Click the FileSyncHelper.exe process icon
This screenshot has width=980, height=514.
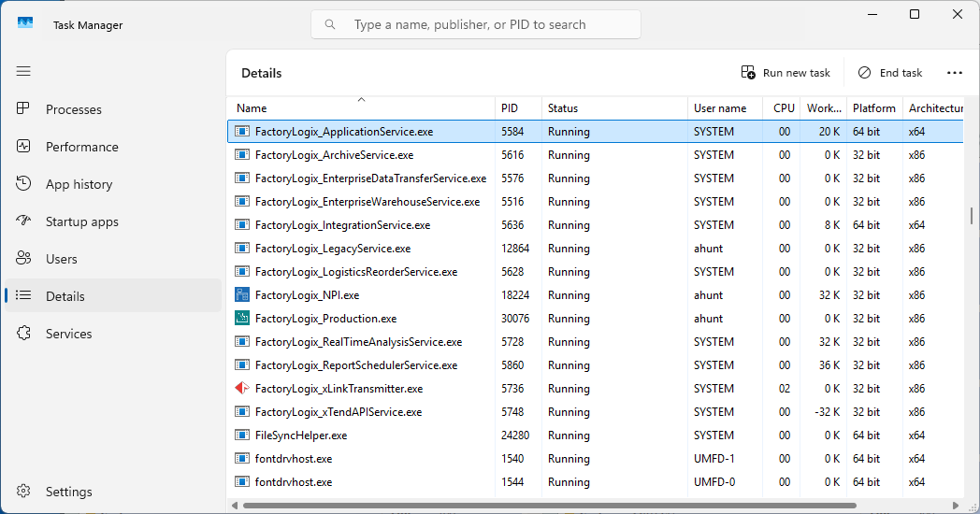point(242,435)
